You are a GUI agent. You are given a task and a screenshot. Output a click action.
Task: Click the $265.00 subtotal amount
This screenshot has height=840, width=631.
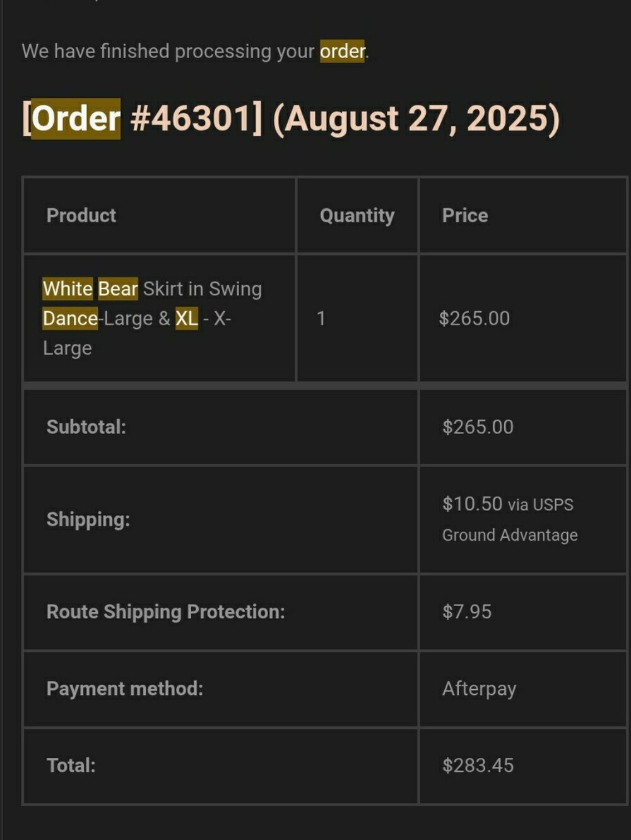[478, 427]
